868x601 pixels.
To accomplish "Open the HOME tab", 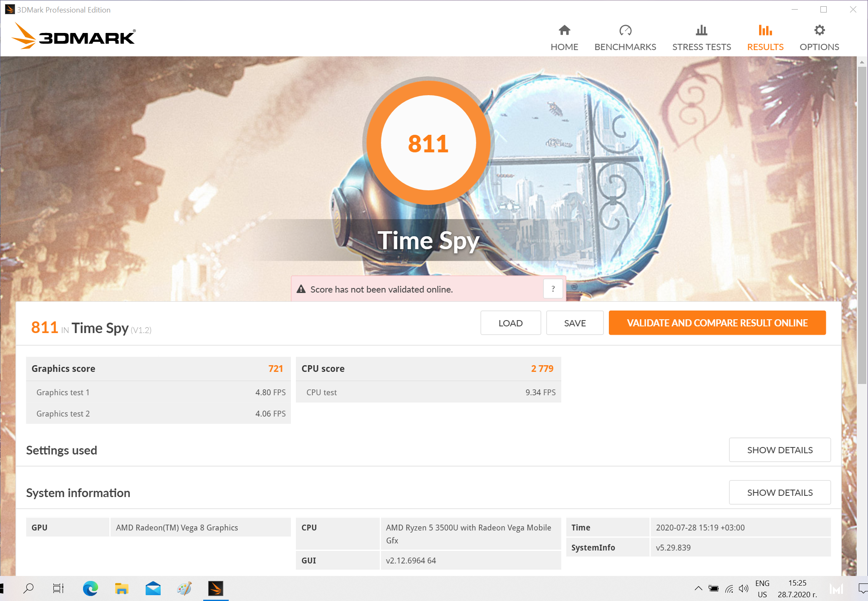I will point(564,38).
